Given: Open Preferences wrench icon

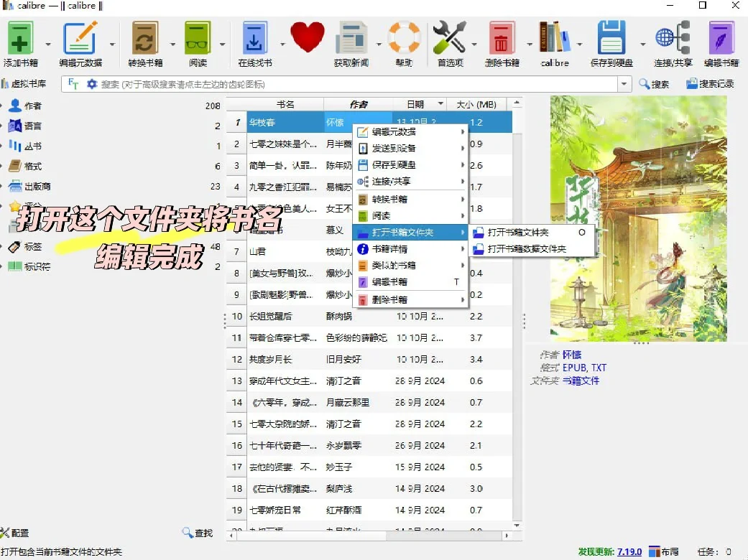Looking at the screenshot, I should click(x=449, y=37).
